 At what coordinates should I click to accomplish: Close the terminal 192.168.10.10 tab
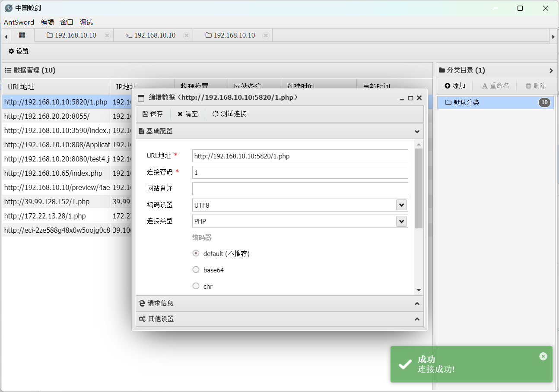pyautogui.click(x=186, y=35)
